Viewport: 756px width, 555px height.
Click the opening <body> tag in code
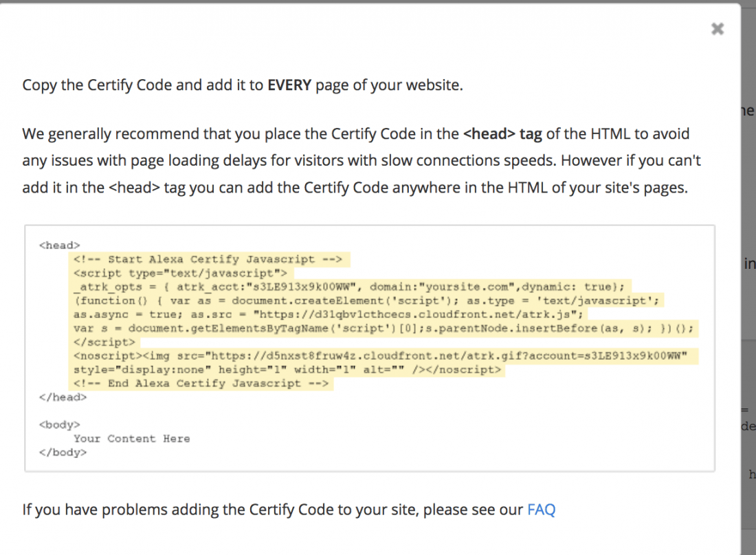click(60, 425)
